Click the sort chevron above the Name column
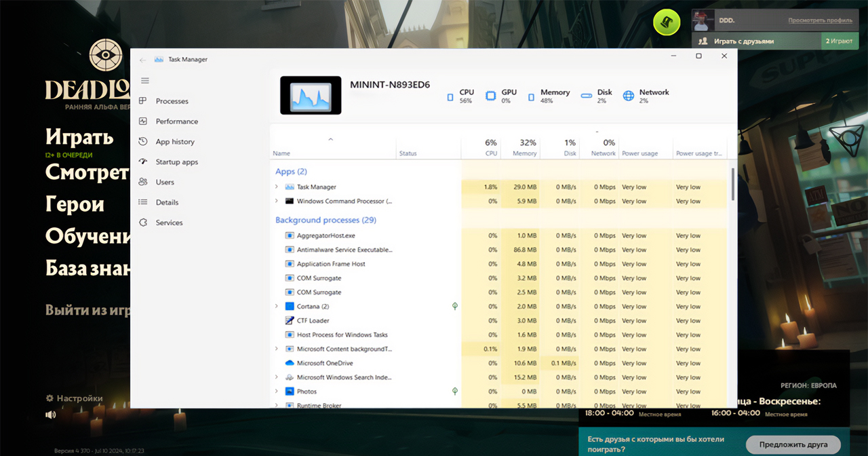 (331, 139)
